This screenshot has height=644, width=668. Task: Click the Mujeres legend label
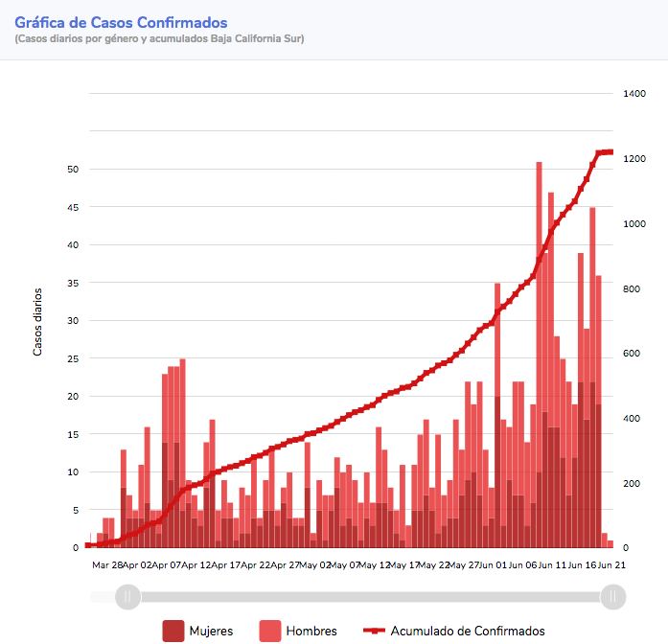211,631
